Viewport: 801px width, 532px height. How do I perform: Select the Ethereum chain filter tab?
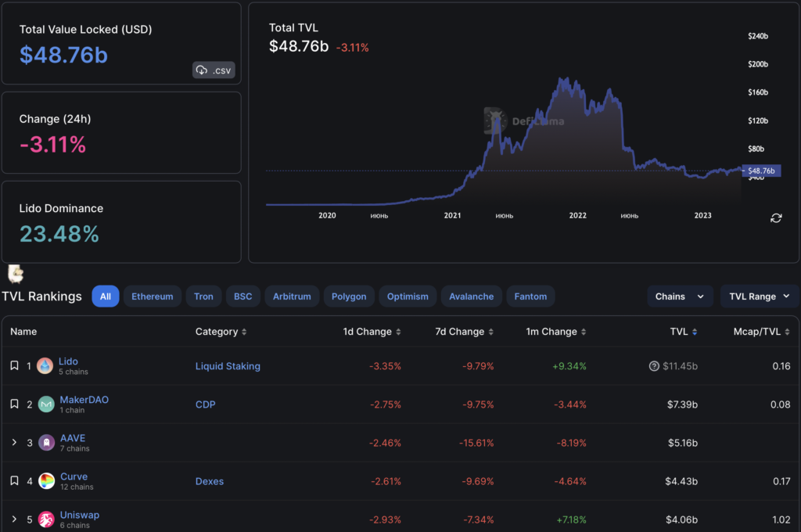point(153,297)
